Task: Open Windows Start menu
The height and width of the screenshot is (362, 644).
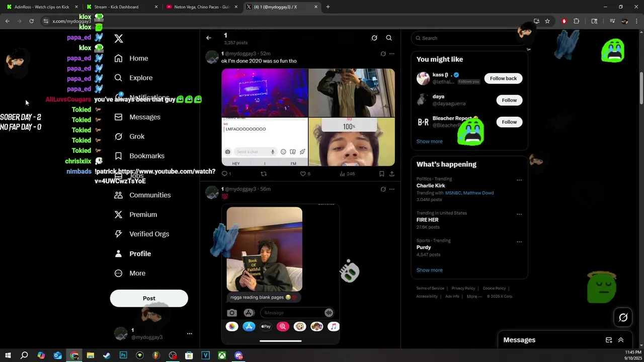Action: (x=8, y=355)
